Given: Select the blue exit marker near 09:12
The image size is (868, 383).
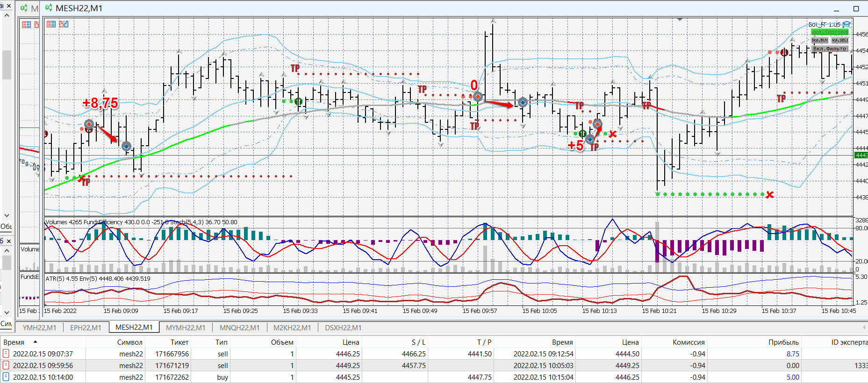Looking at the screenshot, I should pos(126,146).
